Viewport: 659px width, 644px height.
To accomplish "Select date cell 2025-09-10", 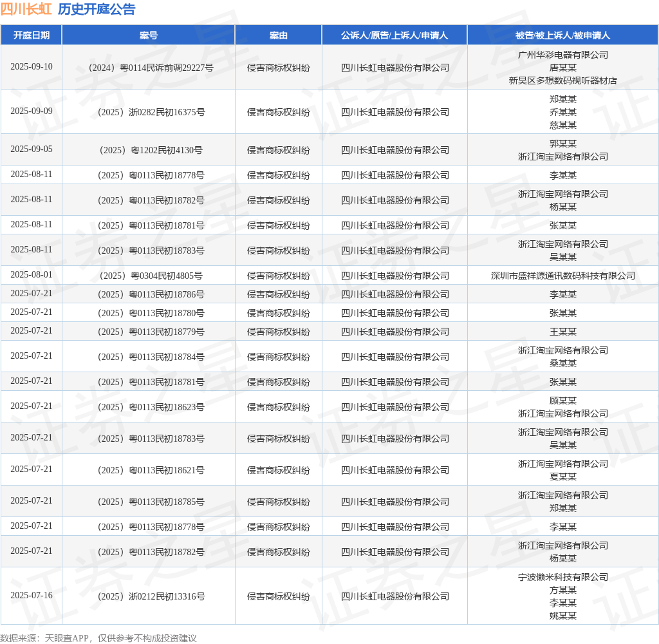I will 32,66.
